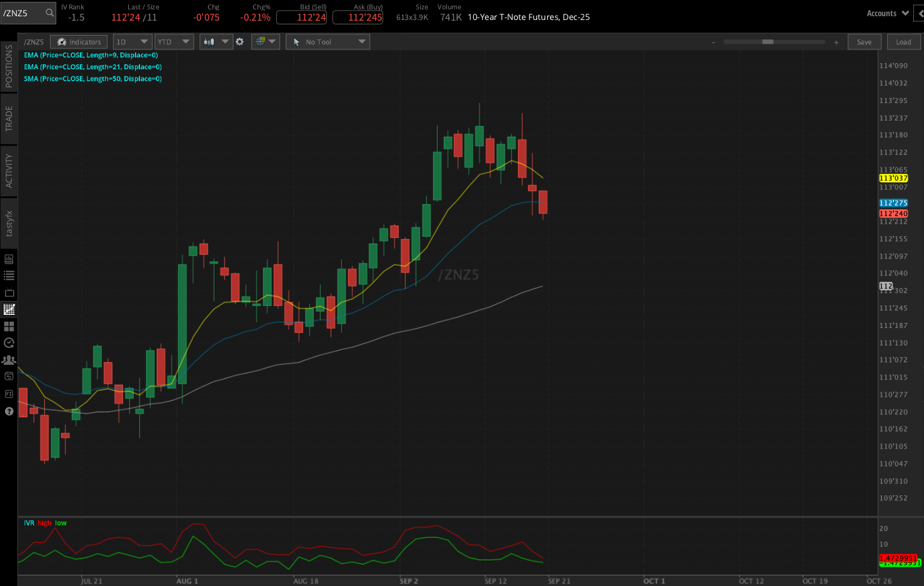Click the AUG 1 date axis label
This screenshot has height=586, width=924.
(x=187, y=581)
